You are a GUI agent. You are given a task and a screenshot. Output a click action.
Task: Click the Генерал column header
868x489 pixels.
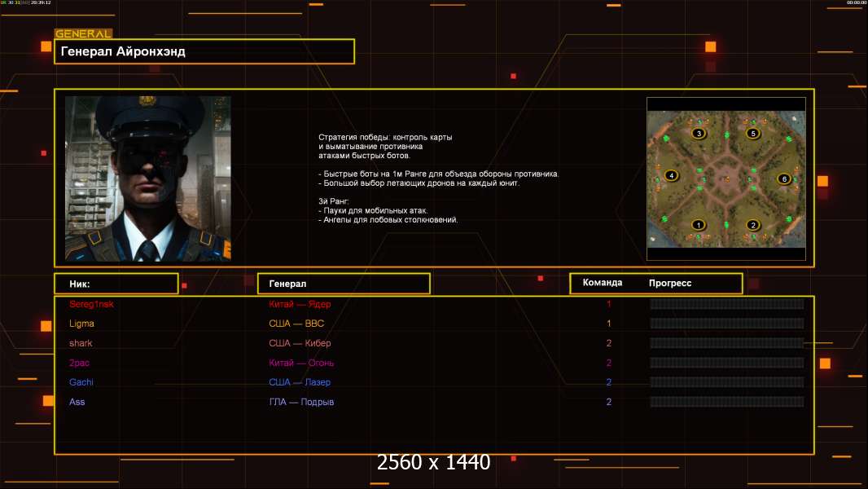coord(344,284)
